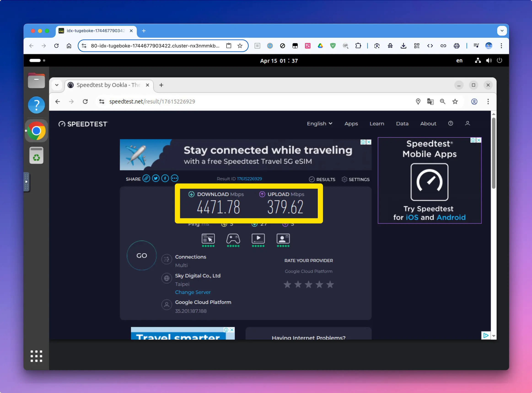The height and width of the screenshot is (393, 532).
Task: Reload the Speedtest page in inner browser
Action: coord(85,102)
